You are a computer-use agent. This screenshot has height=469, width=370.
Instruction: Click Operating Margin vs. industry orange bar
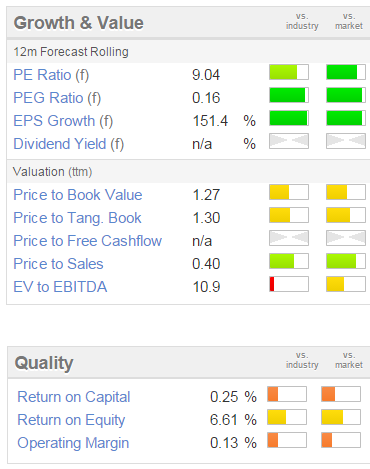[x=287, y=440]
